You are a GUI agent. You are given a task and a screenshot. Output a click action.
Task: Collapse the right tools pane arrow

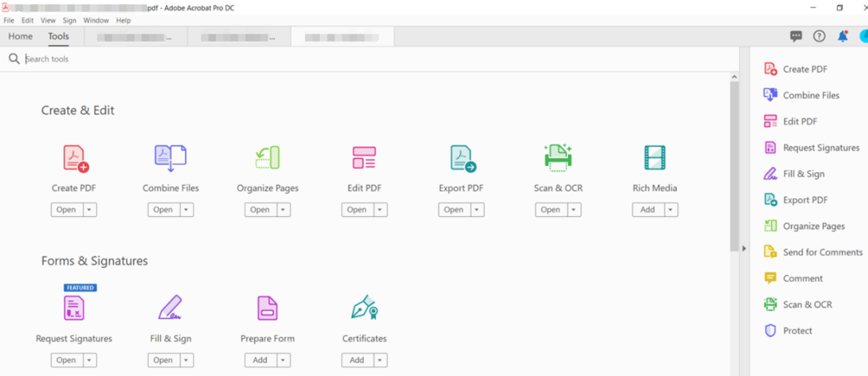click(x=744, y=249)
